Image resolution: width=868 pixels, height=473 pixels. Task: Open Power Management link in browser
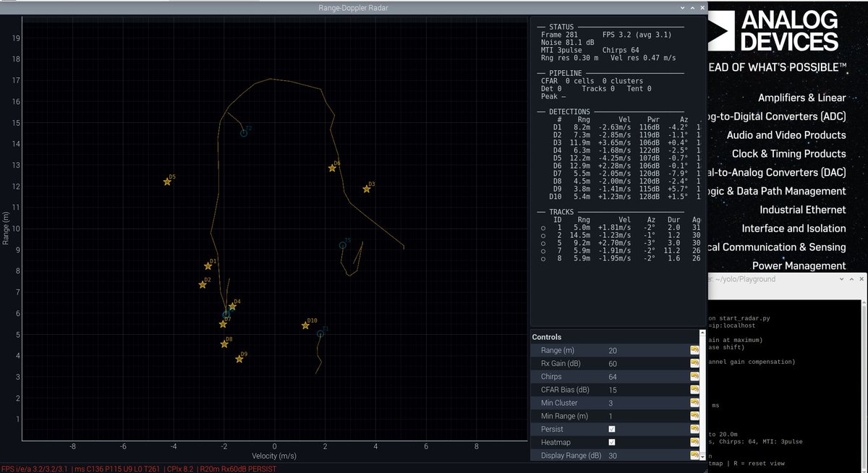pos(799,266)
